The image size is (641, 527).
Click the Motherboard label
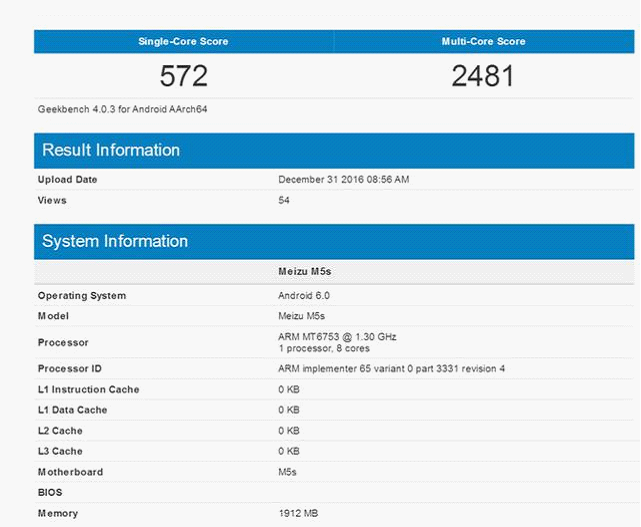pyautogui.click(x=70, y=472)
